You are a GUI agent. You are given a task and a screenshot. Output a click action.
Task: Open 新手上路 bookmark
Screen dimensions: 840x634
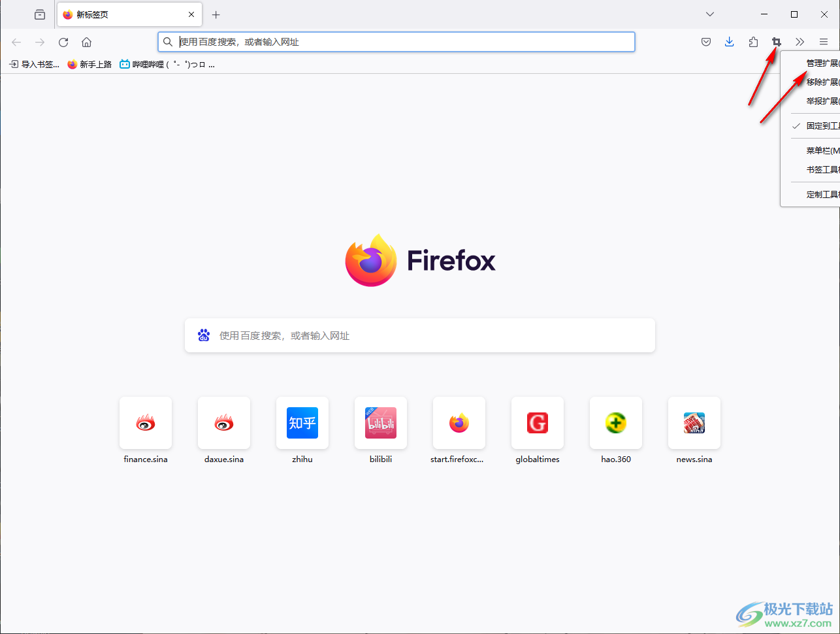[89, 64]
